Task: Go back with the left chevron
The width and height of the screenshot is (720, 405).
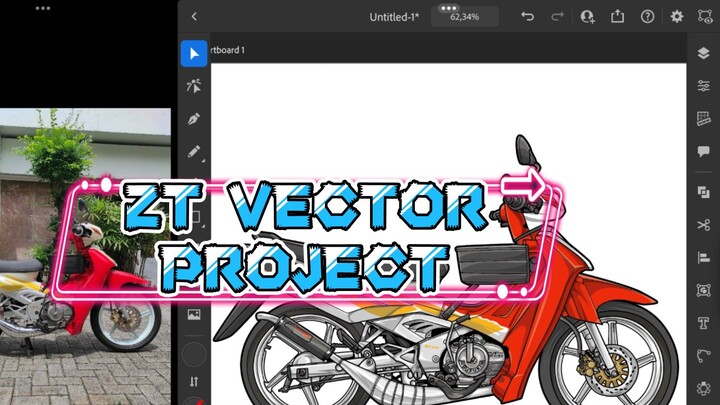Action: [194, 17]
